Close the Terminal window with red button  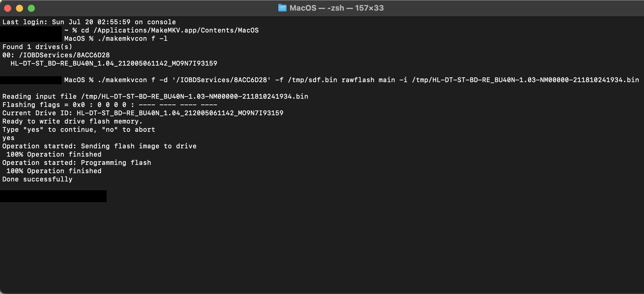pos(8,8)
